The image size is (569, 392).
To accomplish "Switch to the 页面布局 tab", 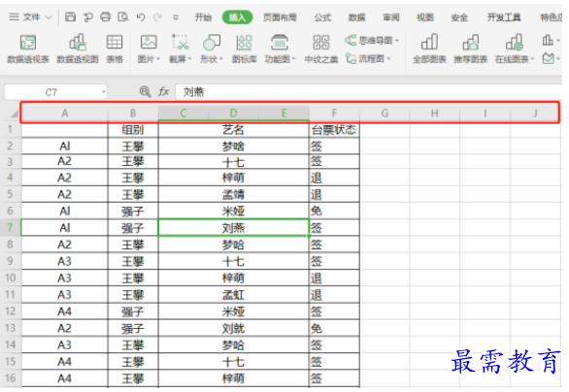I will pos(280,17).
